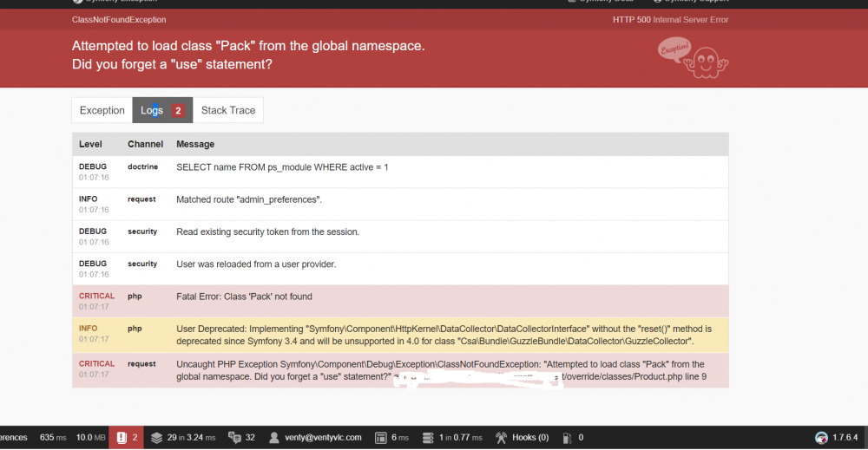This screenshot has width=868, height=450.
Task: Click the 1.7.6.4 version label
Action: 845,438
